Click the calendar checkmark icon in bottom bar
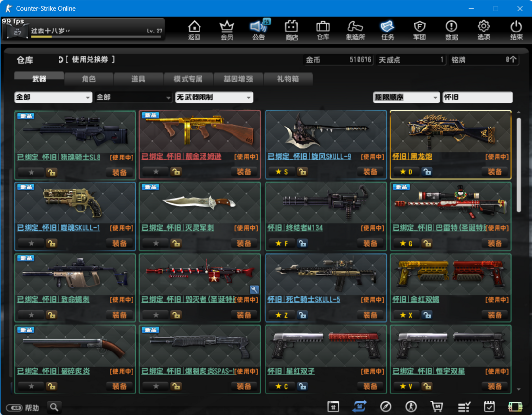The image size is (532, 415). [x=489, y=406]
